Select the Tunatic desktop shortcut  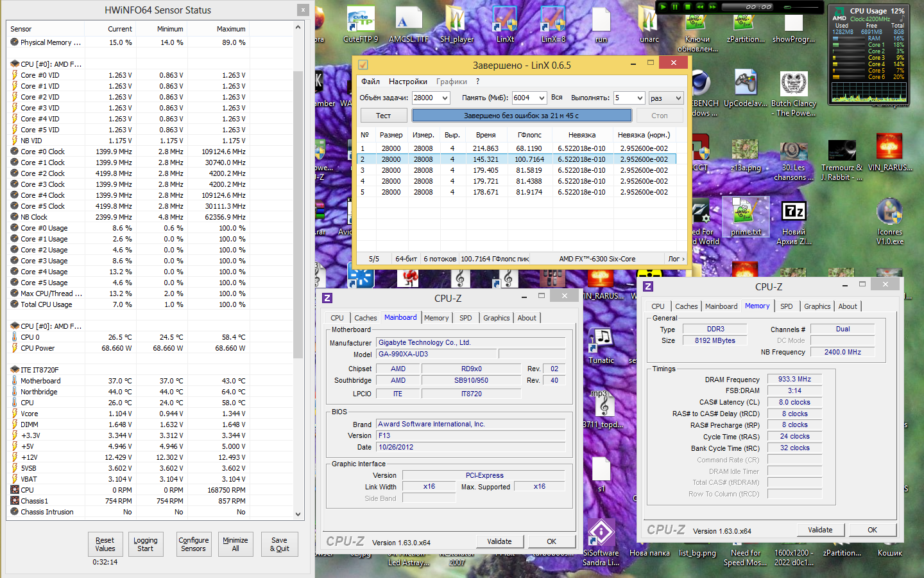pos(601,340)
